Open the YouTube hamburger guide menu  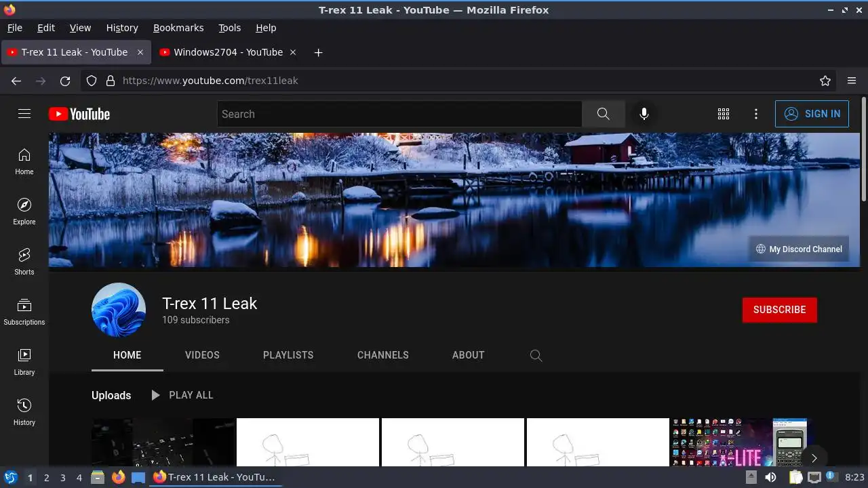[24, 114]
